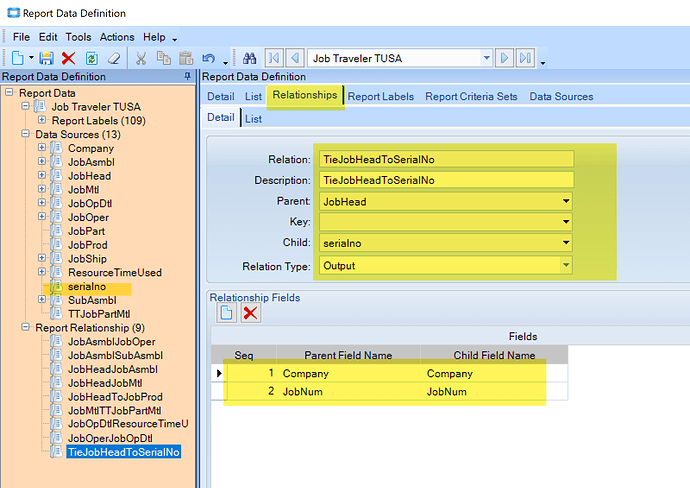Open the Actions menu

pos(117,37)
